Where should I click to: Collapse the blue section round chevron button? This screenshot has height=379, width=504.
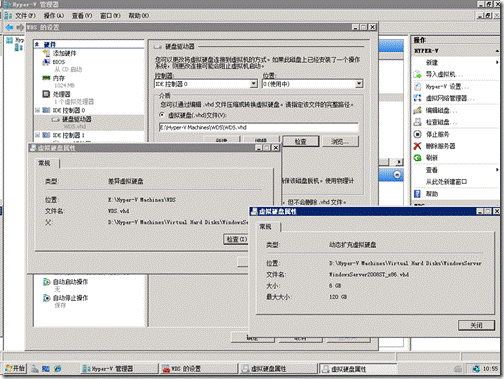(397, 175)
